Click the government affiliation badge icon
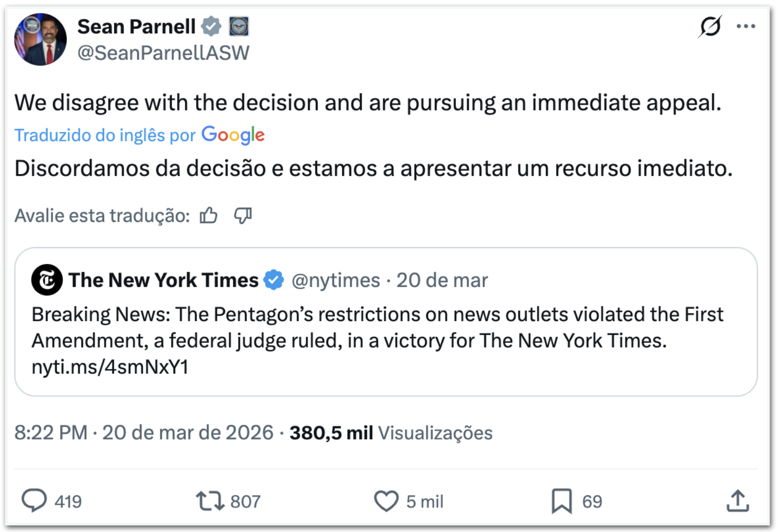Viewport: 778px width, 532px height. point(239,26)
